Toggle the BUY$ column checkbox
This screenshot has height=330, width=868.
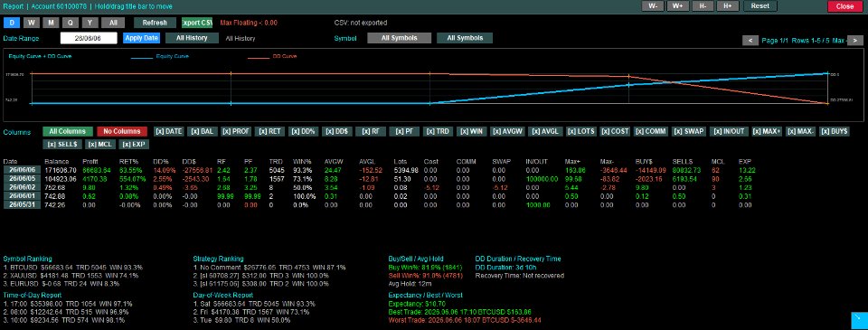coord(835,132)
